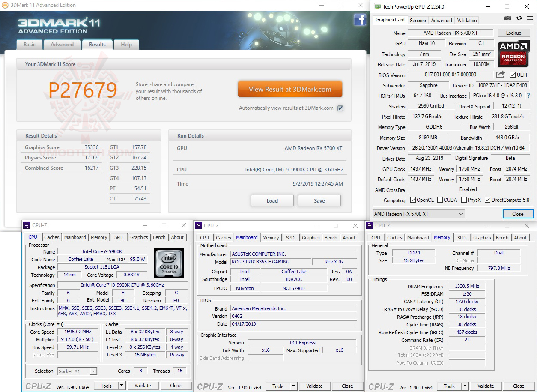Uncheck automatically view results at 3DMark.com
Image resolution: width=537 pixels, height=392 pixels.
(340, 108)
